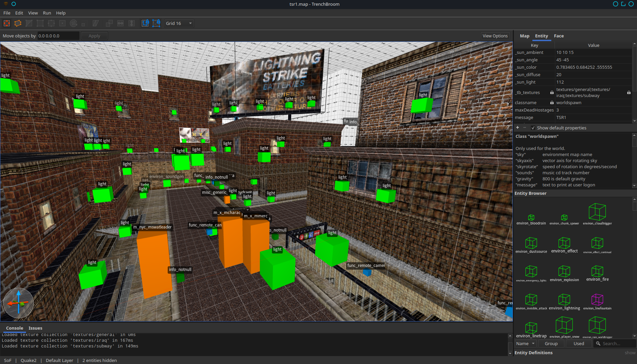The width and height of the screenshot is (637, 364).
Task: Open the Grid 16 size dropdown
Action: click(179, 23)
